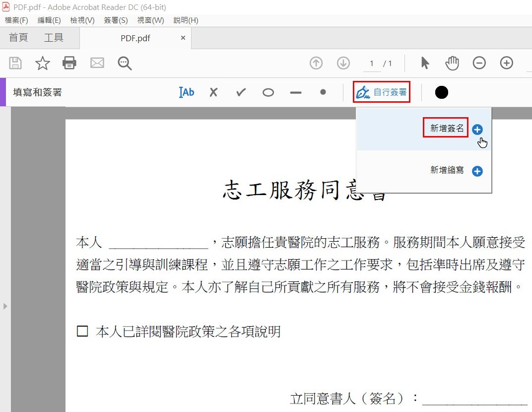This screenshot has width=532, height=412.
Task: Select the Add text 'Ab' tool
Action: [x=187, y=92]
